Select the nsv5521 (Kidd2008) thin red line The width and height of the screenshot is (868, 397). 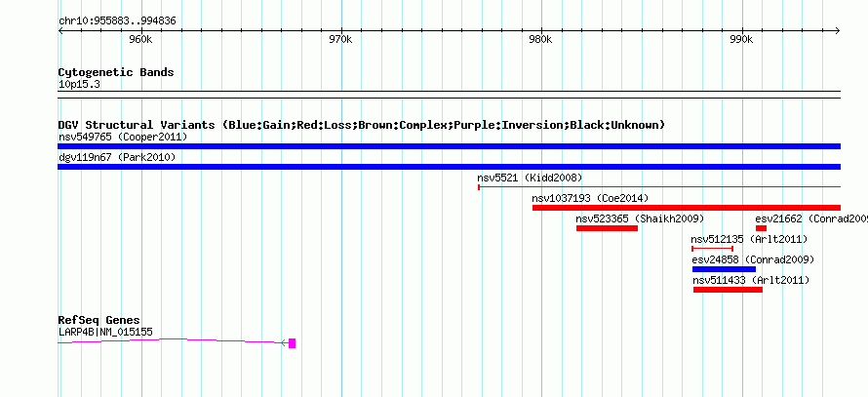click(x=659, y=187)
